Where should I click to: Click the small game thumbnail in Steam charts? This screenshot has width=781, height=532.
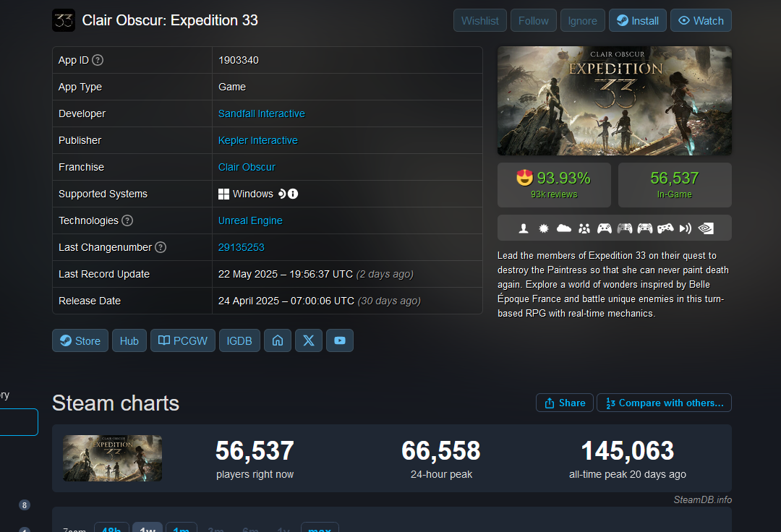pos(113,458)
